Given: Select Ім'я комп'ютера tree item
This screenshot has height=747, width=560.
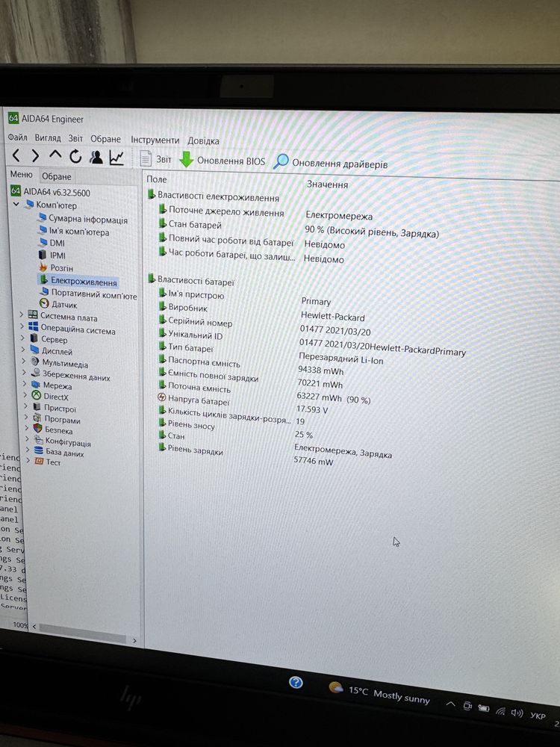Looking at the screenshot, I should (x=74, y=232).
